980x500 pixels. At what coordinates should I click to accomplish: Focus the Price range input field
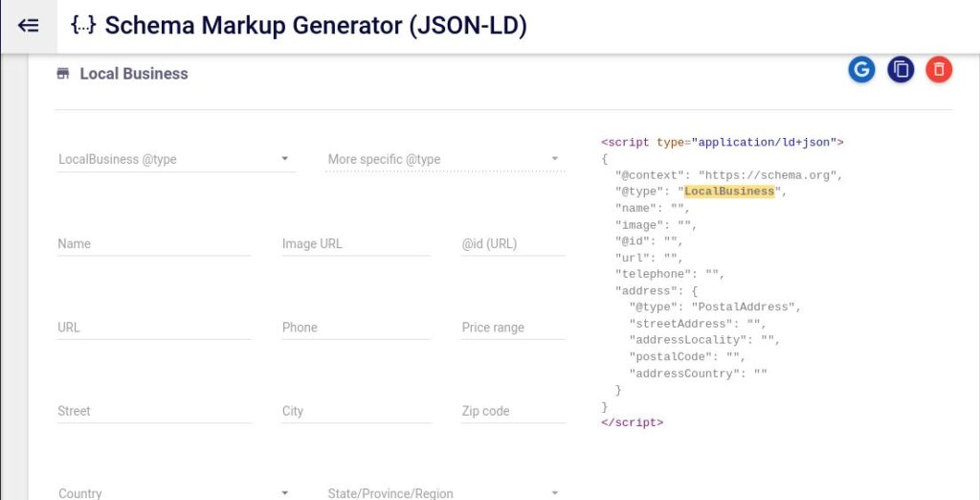(513, 328)
